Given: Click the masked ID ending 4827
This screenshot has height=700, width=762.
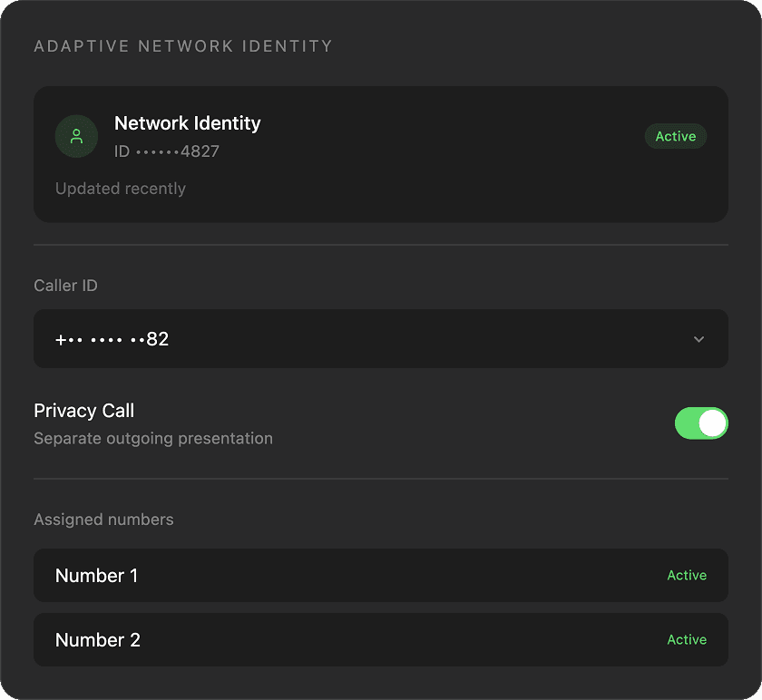Looking at the screenshot, I should [167, 151].
